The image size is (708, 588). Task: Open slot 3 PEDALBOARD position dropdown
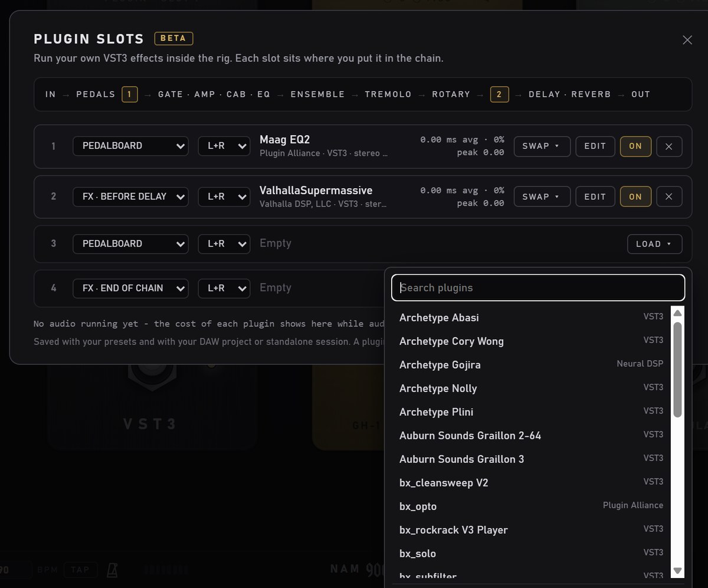130,244
